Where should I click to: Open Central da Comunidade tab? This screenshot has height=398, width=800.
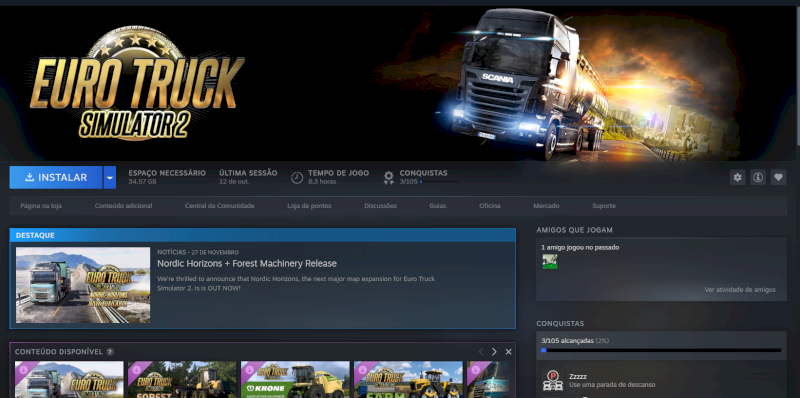pyautogui.click(x=219, y=206)
